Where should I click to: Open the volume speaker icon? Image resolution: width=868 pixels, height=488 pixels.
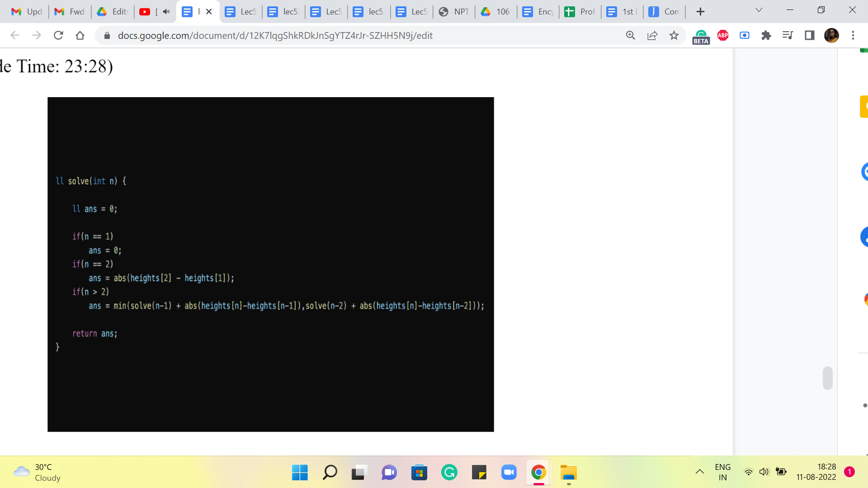764,472
